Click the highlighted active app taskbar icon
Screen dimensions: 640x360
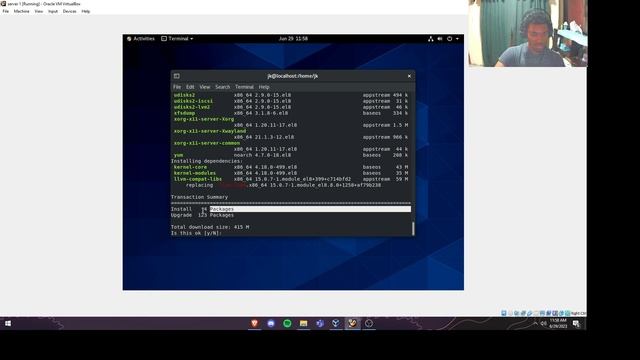tap(353, 323)
